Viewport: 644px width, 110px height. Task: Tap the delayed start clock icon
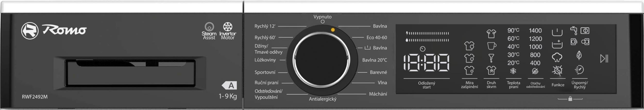(x=422, y=49)
